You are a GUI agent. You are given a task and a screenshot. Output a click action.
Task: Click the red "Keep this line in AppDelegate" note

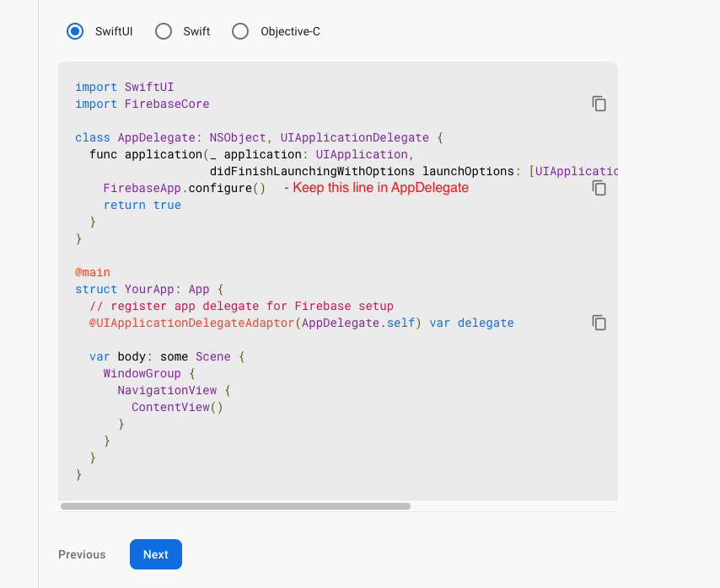[x=376, y=188]
